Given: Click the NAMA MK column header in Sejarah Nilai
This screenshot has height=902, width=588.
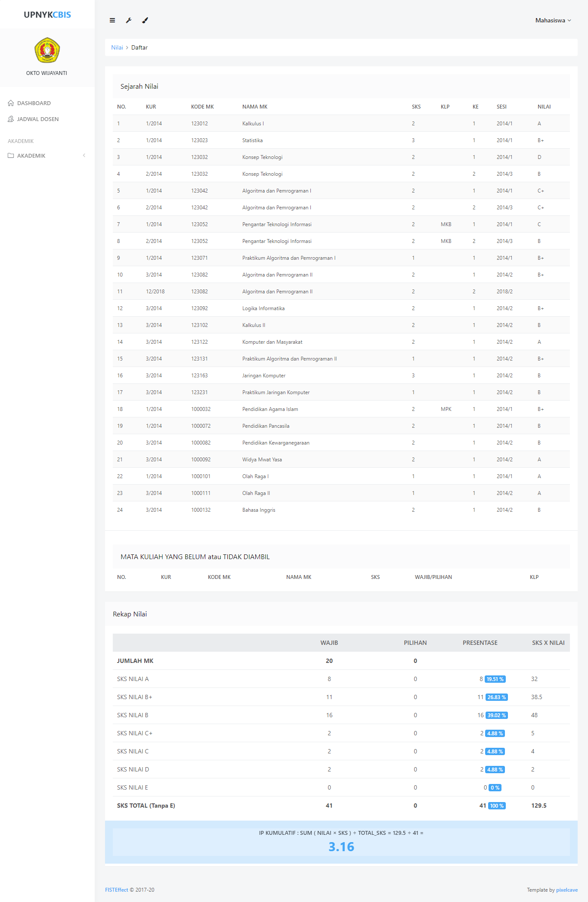Looking at the screenshot, I should (x=255, y=107).
